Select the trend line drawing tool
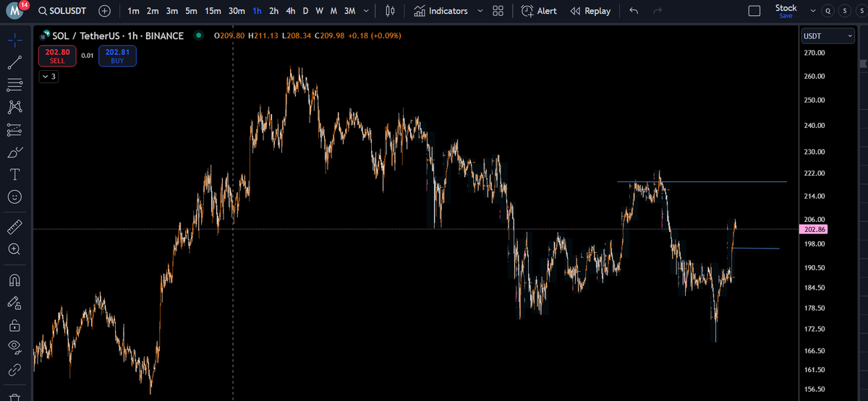 click(x=14, y=63)
